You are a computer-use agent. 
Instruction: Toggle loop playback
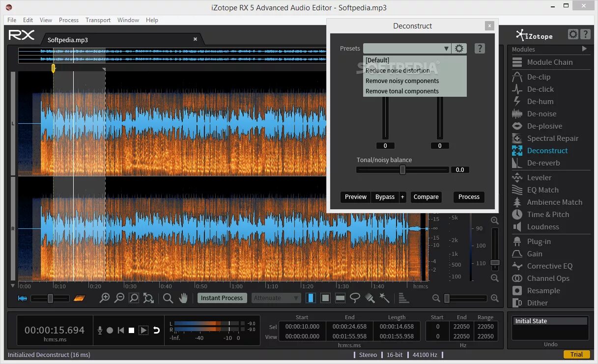tap(156, 330)
